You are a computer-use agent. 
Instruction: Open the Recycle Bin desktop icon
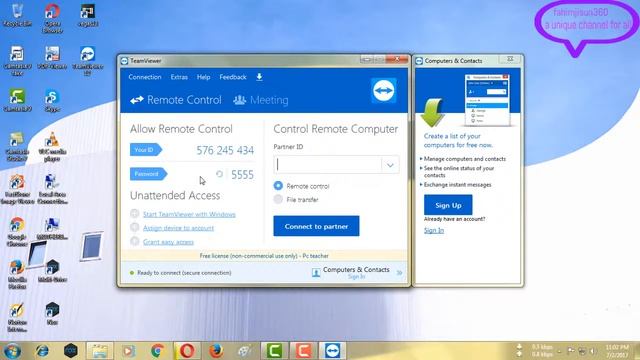(x=17, y=15)
